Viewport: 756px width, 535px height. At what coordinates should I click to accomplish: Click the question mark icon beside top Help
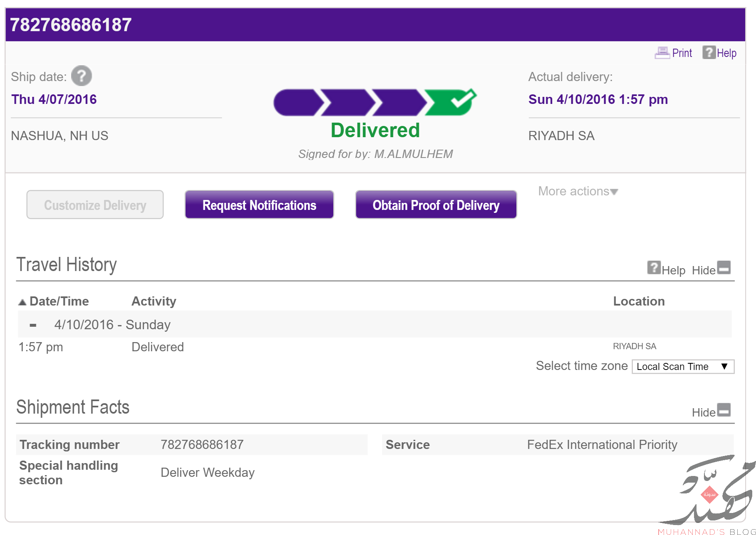pyautogui.click(x=709, y=52)
